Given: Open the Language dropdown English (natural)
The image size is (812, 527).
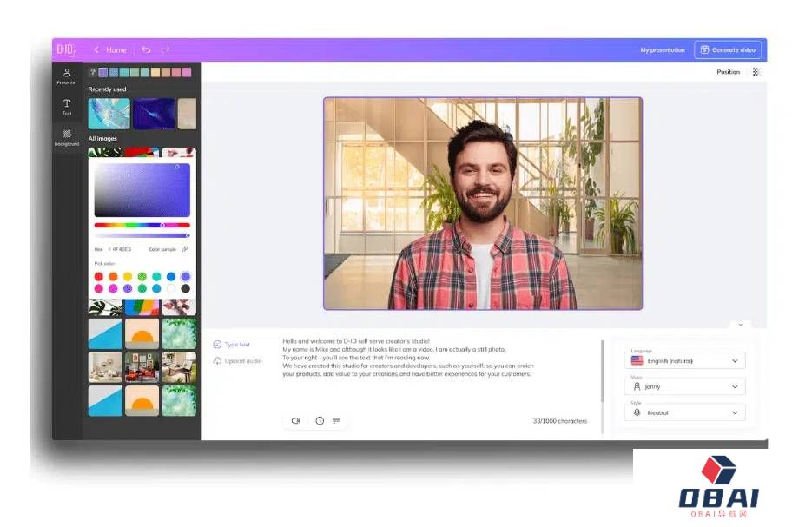Looking at the screenshot, I should pos(684,361).
